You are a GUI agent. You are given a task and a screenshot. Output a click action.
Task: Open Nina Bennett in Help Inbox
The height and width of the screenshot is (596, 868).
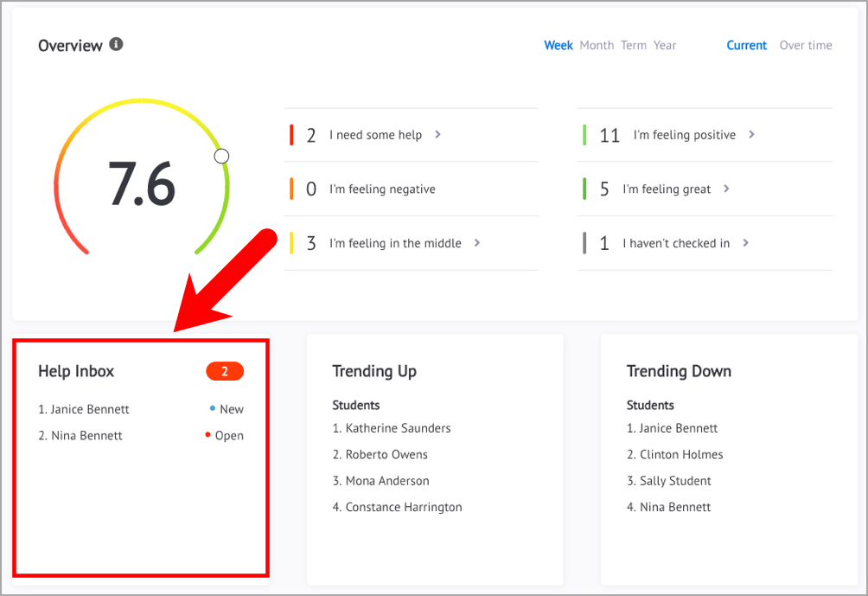tap(80, 436)
